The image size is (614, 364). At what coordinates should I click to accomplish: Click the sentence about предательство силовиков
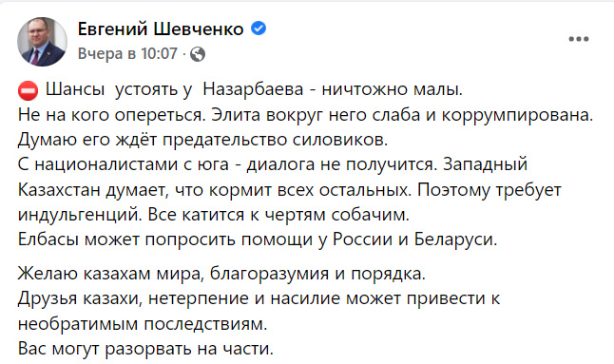pos(202,140)
